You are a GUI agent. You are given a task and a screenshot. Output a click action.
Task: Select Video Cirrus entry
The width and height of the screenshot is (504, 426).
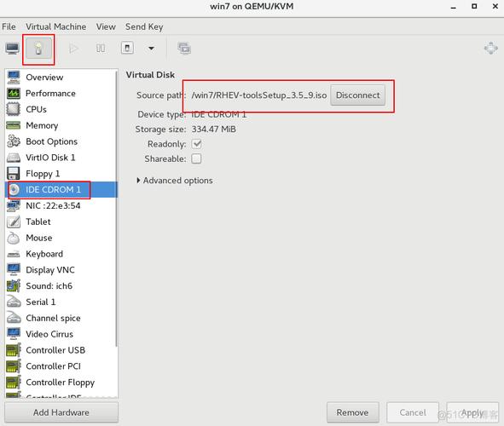coord(61,334)
